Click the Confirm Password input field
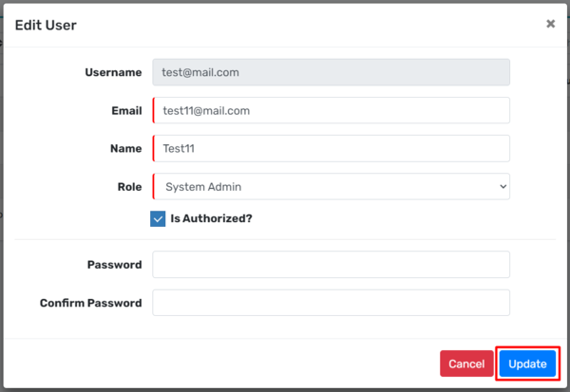This screenshot has width=570, height=392. click(x=331, y=303)
